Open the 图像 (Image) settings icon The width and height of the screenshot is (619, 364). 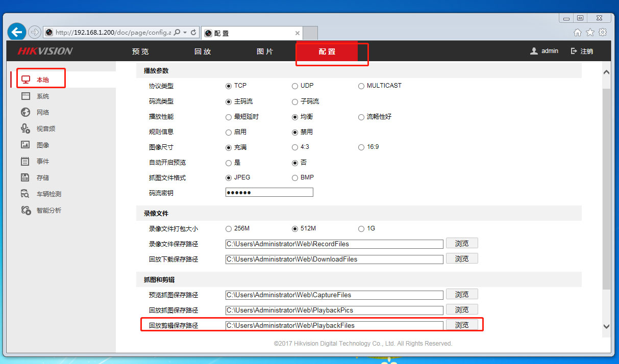click(x=26, y=145)
